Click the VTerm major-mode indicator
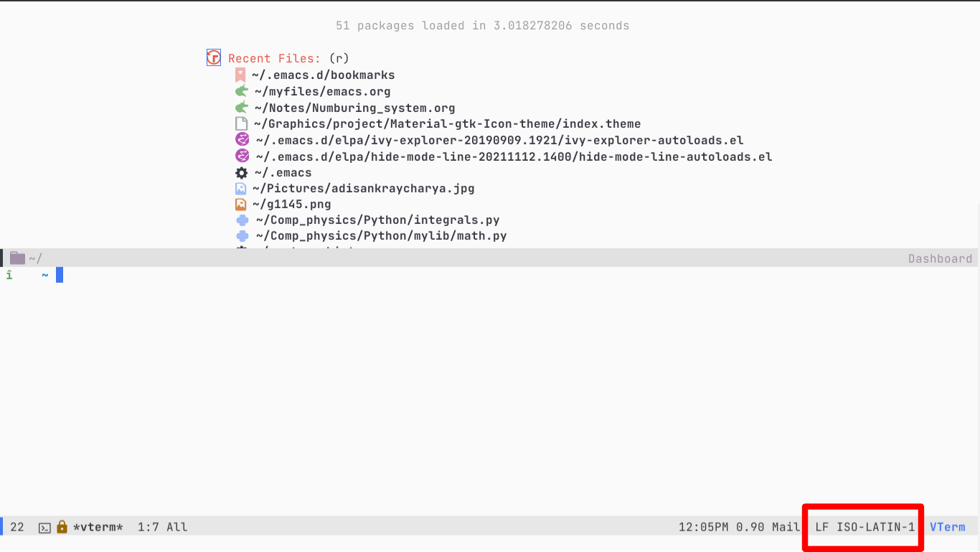980x552 pixels. pos(948,527)
